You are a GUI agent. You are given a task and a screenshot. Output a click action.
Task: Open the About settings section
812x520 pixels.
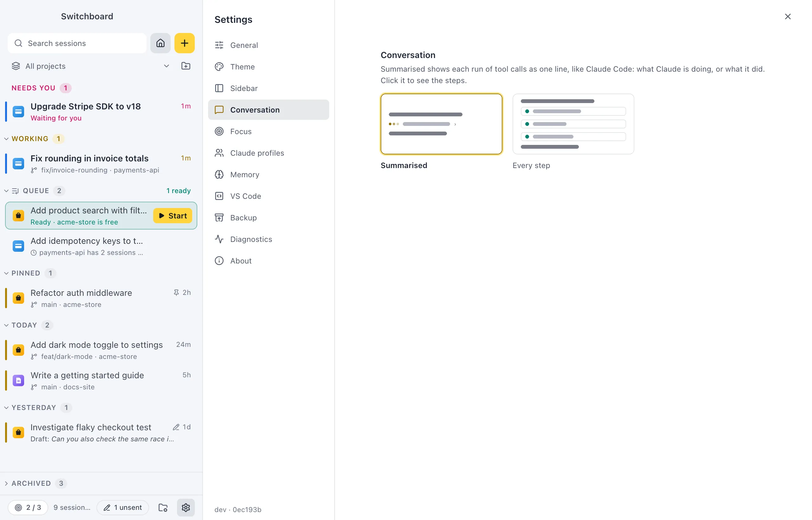tap(269, 261)
